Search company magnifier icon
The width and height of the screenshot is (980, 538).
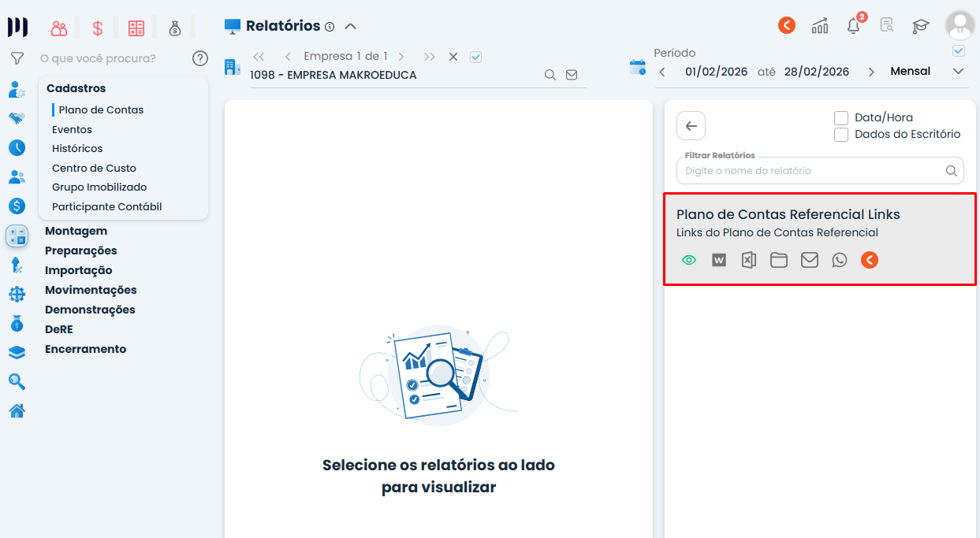pos(550,75)
